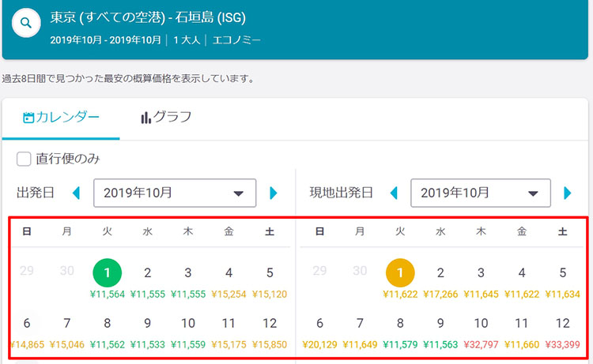Choose departure date 9 at ¥11,533
Image resolution: width=593 pixels, height=364 pixels.
[148, 332]
